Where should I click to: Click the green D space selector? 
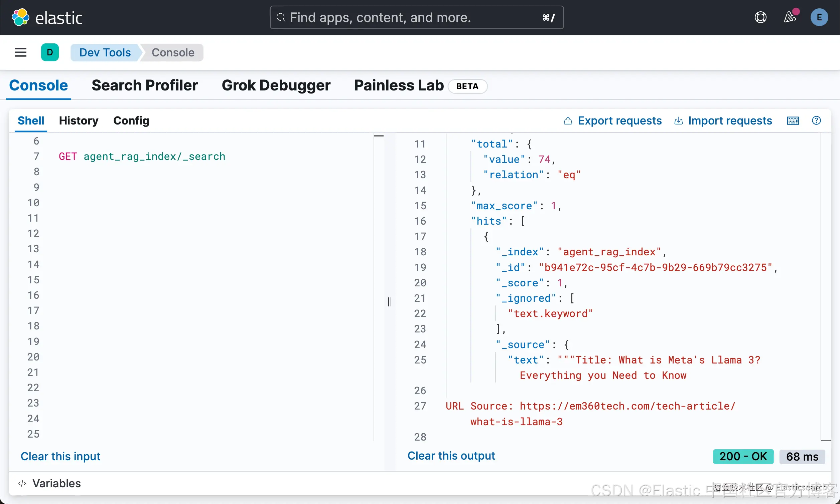coord(50,52)
